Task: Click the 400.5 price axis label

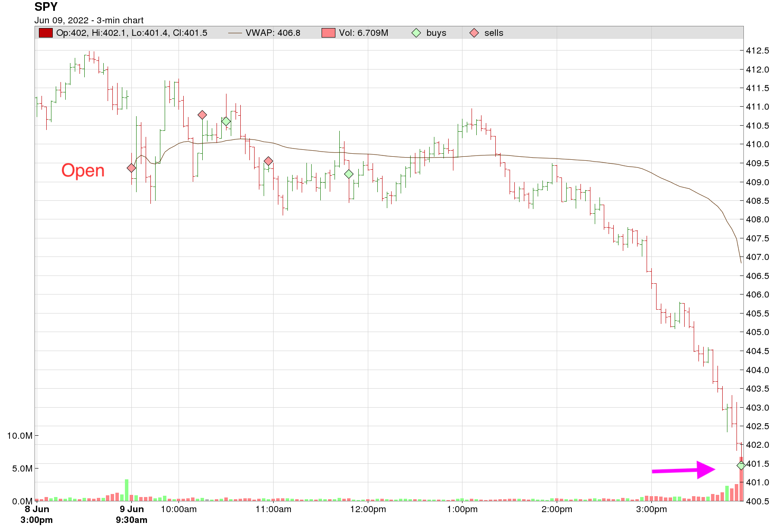Action: pyautogui.click(x=758, y=501)
